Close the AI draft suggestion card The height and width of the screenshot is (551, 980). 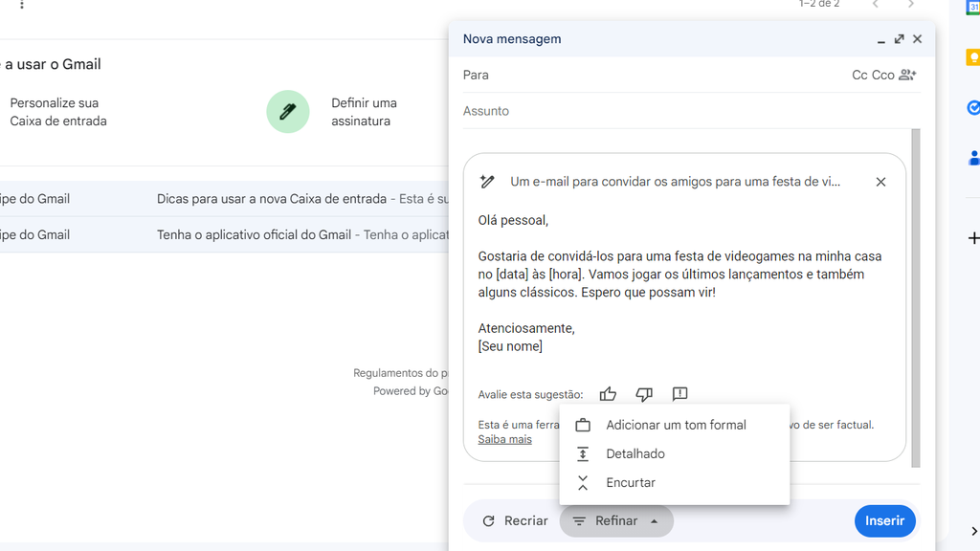(880, 182)
